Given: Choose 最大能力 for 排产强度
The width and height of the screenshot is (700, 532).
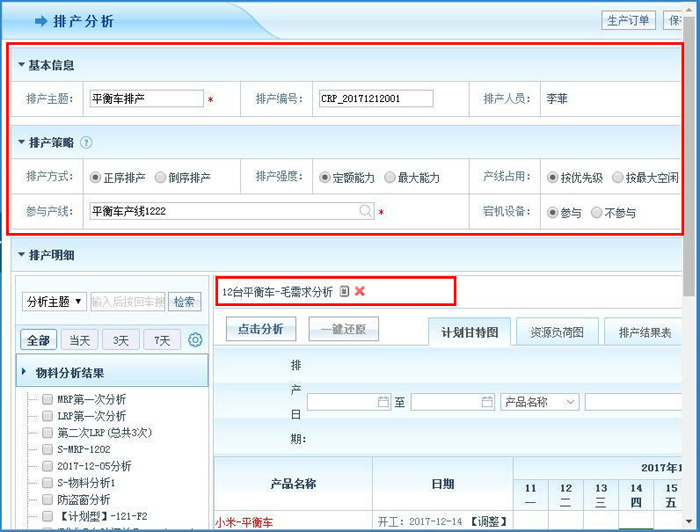Looking at the screenshot, I should [x=390, y=177].
